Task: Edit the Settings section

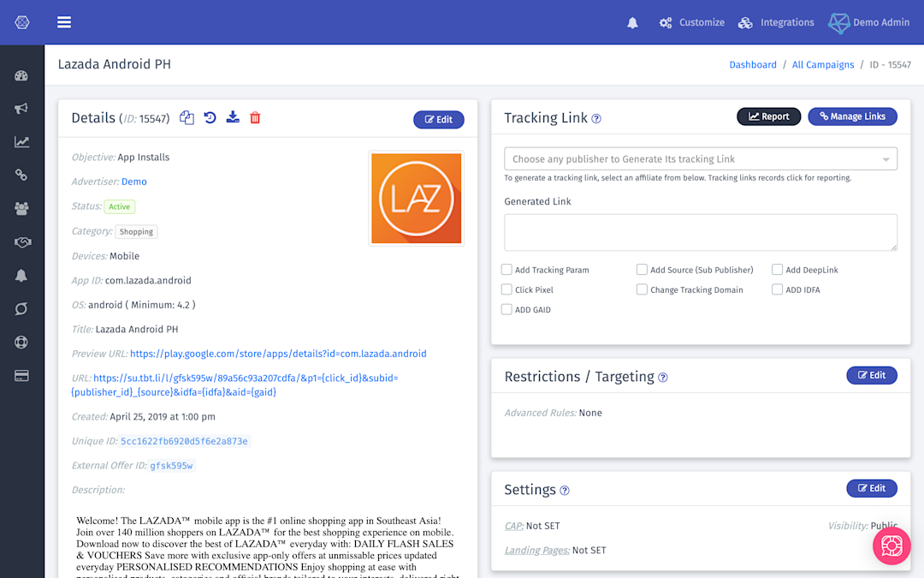Action: [x=872, y=488]
